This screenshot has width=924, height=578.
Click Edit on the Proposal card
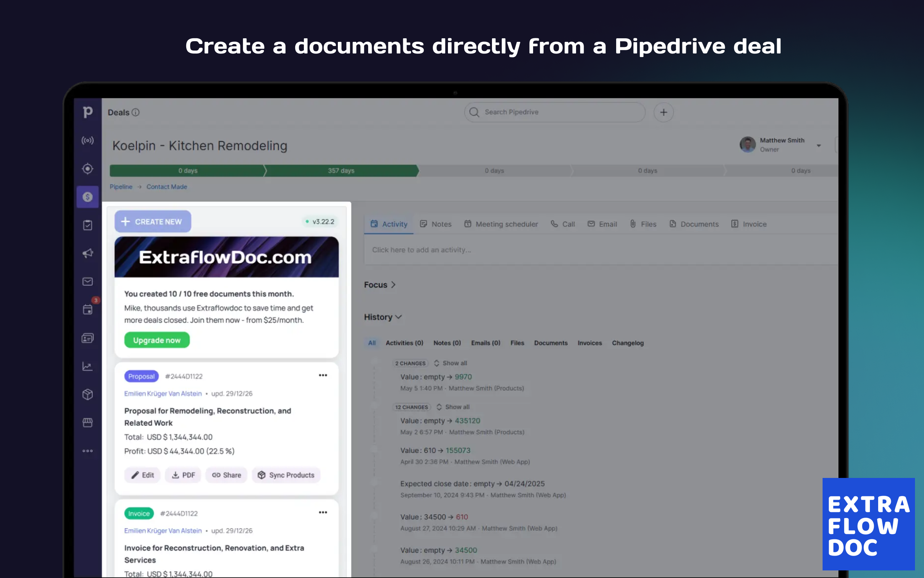(143, 475)
